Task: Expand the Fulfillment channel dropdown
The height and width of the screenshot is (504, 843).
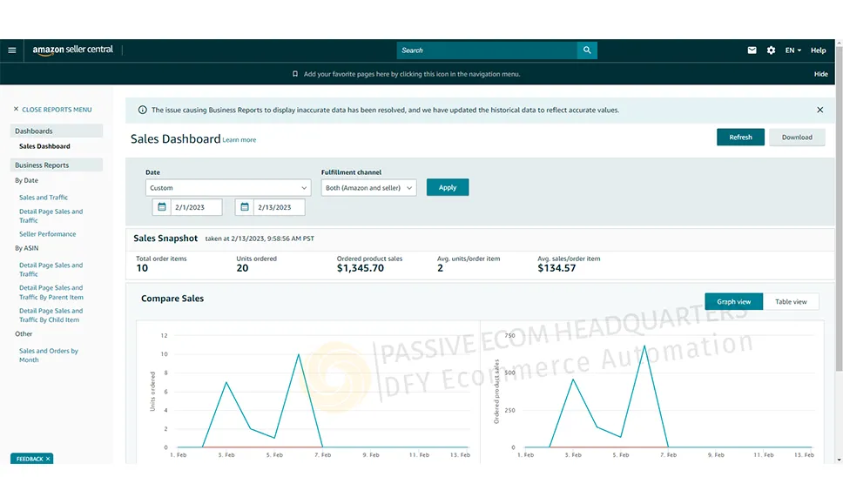Action: (x=369, y=188)
